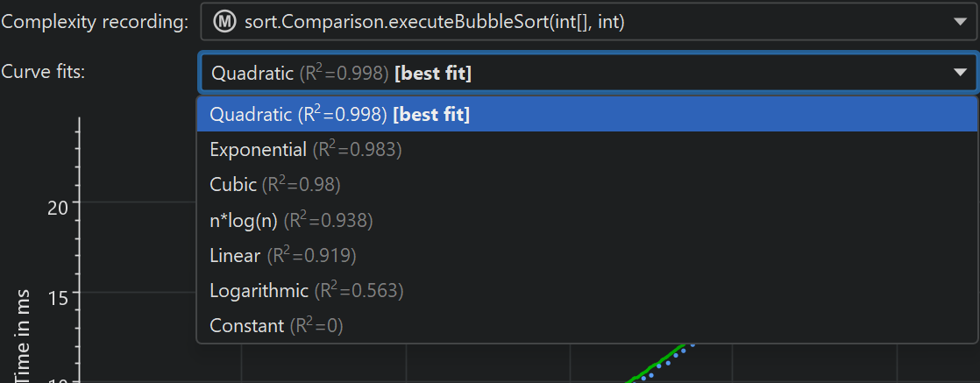Click the "Curve fits:" label
Screen dimensions: 980x383
44,73
